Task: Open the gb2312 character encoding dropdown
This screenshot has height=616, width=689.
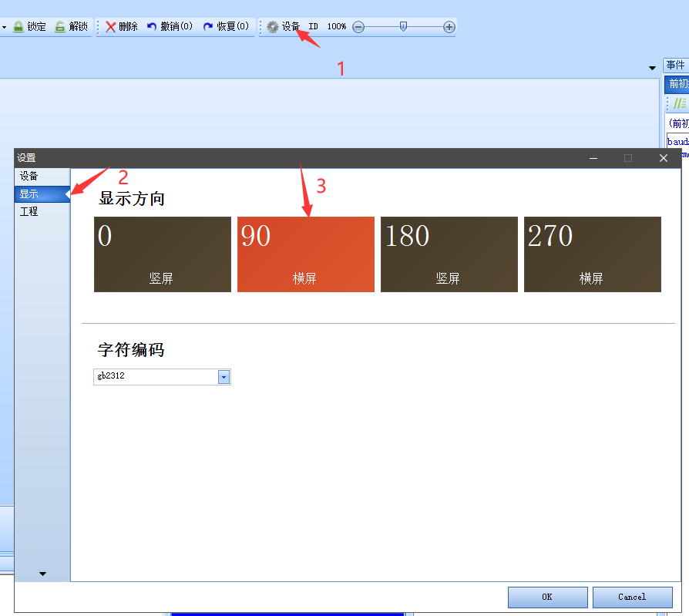Action: tap(223, 377)
